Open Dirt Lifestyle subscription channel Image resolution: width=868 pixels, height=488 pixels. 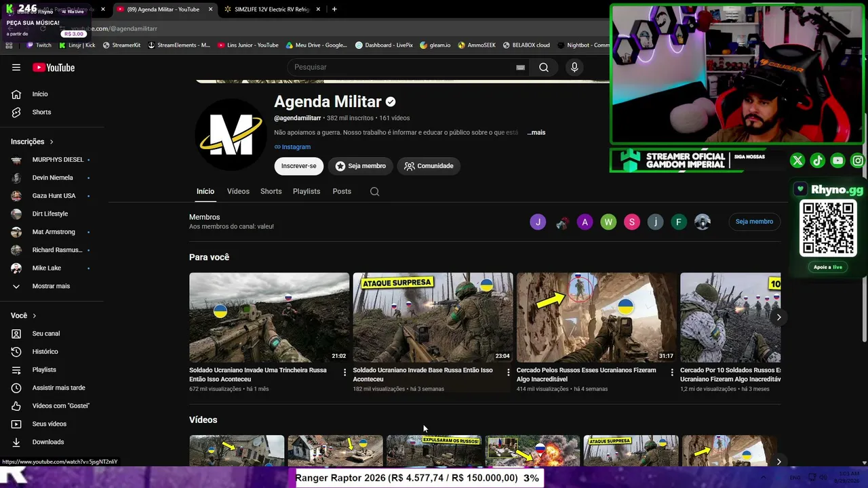click(52, 213)
